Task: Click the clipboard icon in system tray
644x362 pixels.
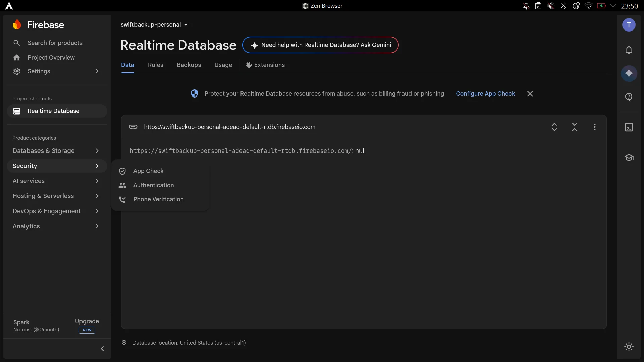Action: [538, 6]
